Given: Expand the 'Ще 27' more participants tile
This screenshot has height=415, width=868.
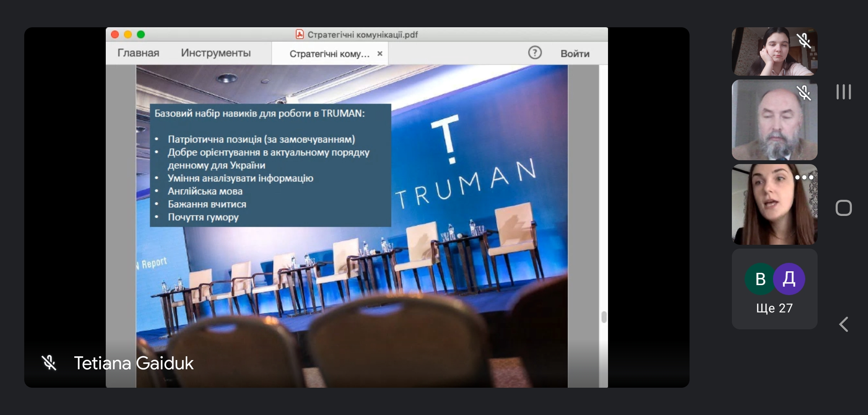Looking at the screenshot, I should pyautogui.click(x=774, y=308).
